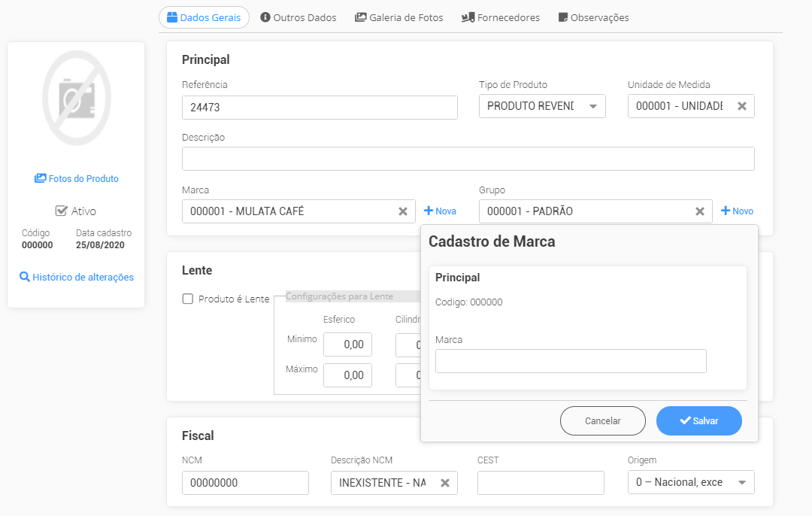Save the new brand with Salvar
This screenshot has width=812, height=516.
(699, 420)
